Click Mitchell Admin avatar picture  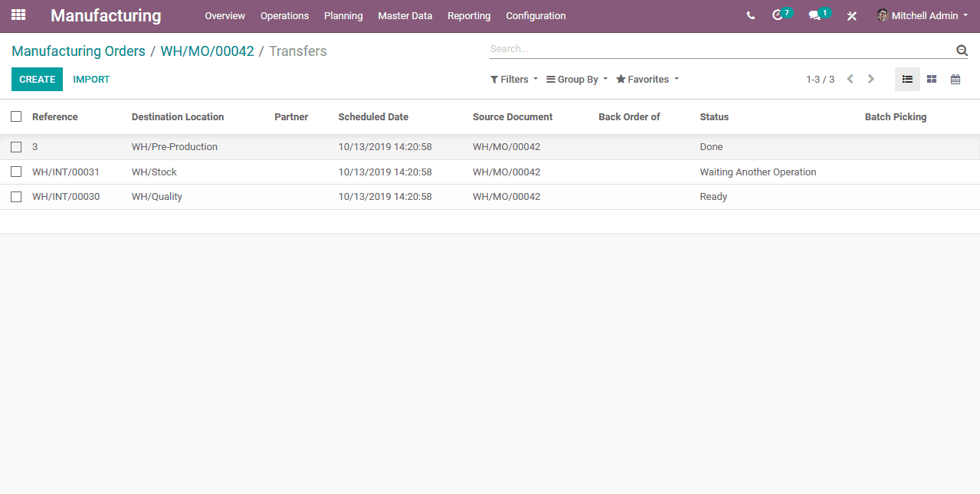(x=883, y=15)
